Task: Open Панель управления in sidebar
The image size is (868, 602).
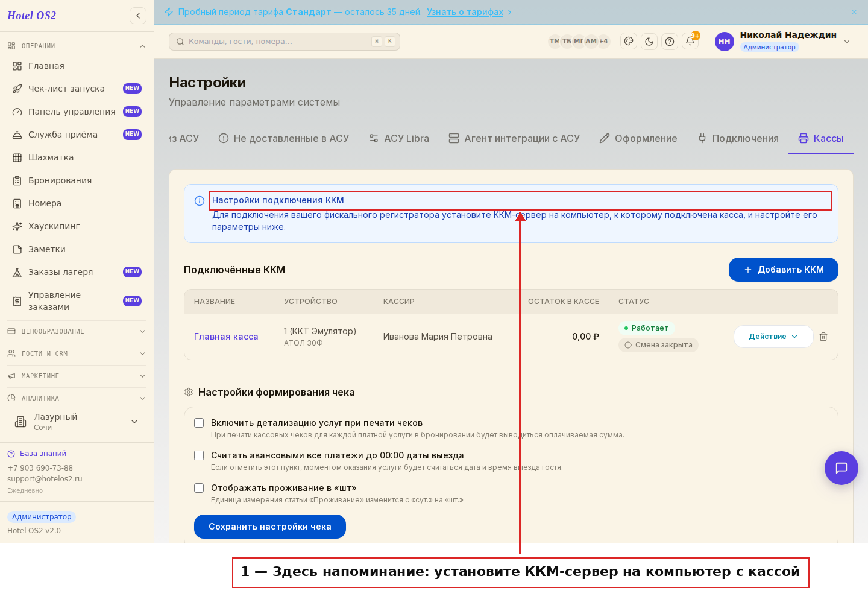Action: pos(77,112)
